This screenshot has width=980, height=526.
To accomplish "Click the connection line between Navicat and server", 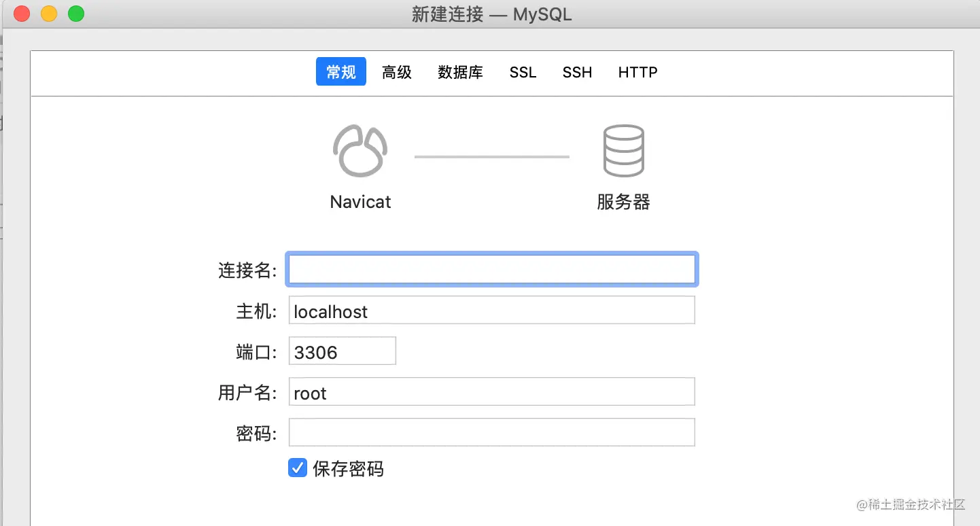I will (x=491, y=156).
